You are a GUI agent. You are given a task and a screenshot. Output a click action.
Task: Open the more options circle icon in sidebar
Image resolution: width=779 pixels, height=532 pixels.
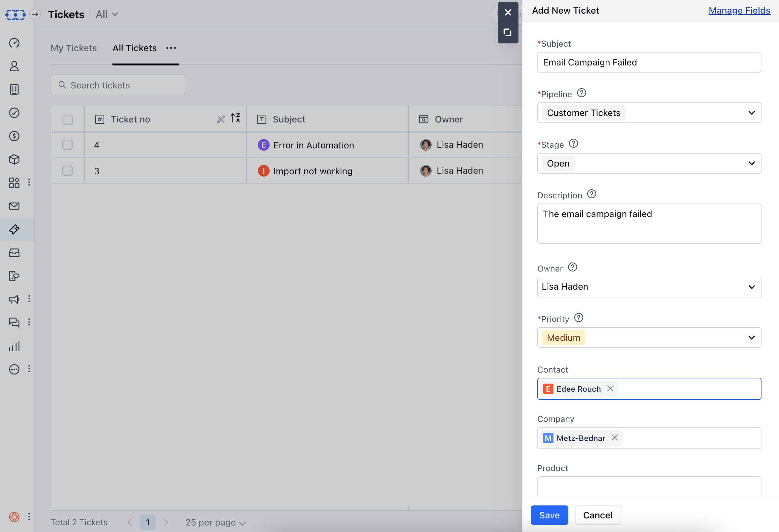click(14, 369)
